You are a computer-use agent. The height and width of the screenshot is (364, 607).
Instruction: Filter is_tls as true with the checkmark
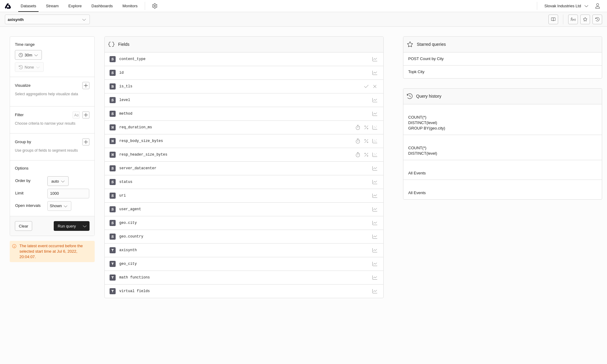[366, 86]
